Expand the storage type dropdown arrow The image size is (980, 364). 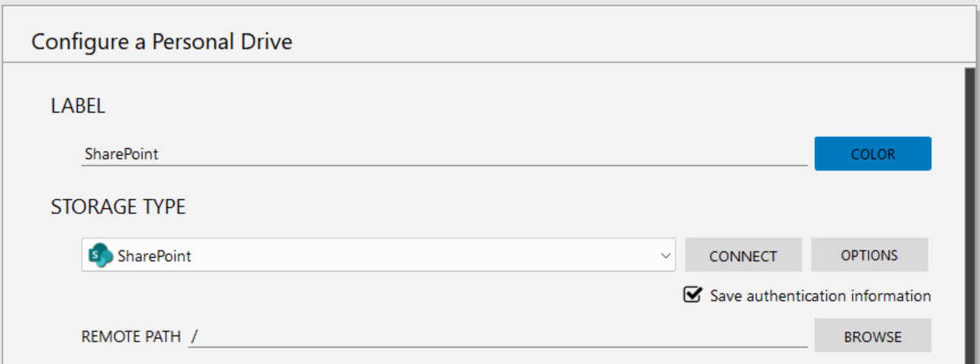coord(665,256)
